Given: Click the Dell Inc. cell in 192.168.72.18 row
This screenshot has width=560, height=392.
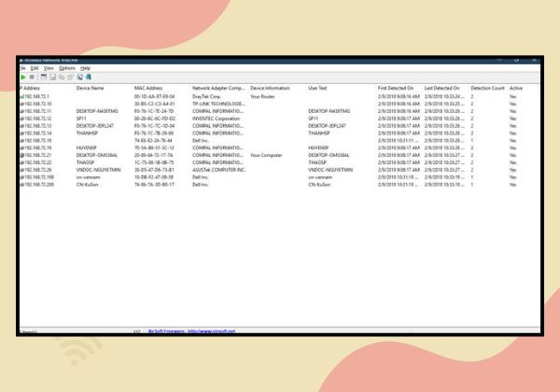Looking at the screenshot, I should tap(200, 141).
